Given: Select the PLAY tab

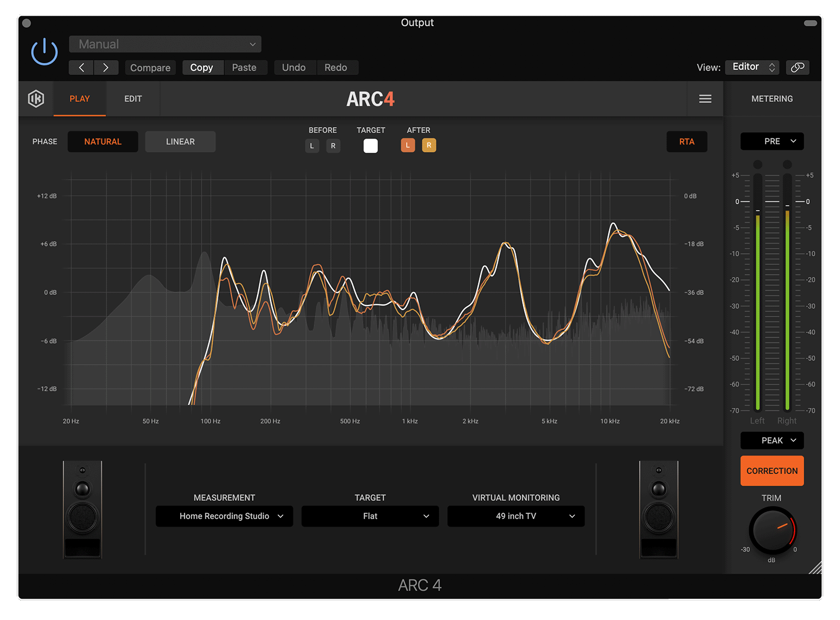Looking at the screenshot, I should point(80,98).
